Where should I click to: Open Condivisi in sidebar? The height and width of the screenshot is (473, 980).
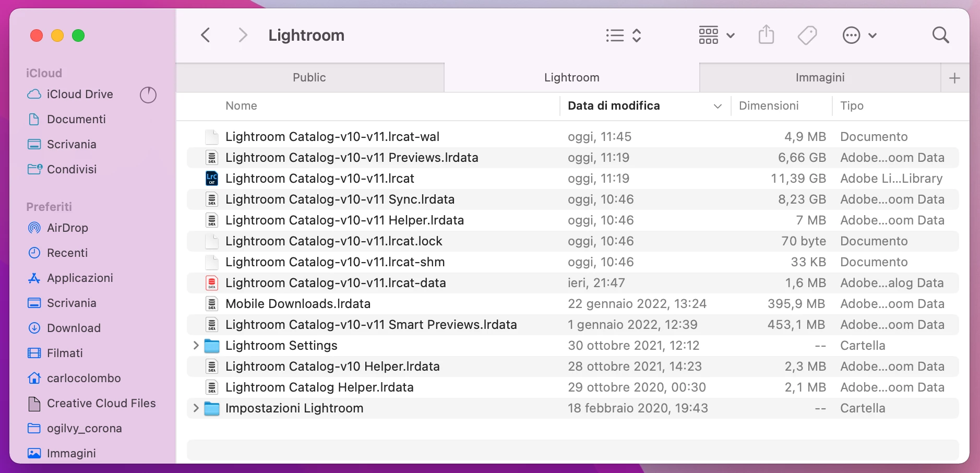71,169
